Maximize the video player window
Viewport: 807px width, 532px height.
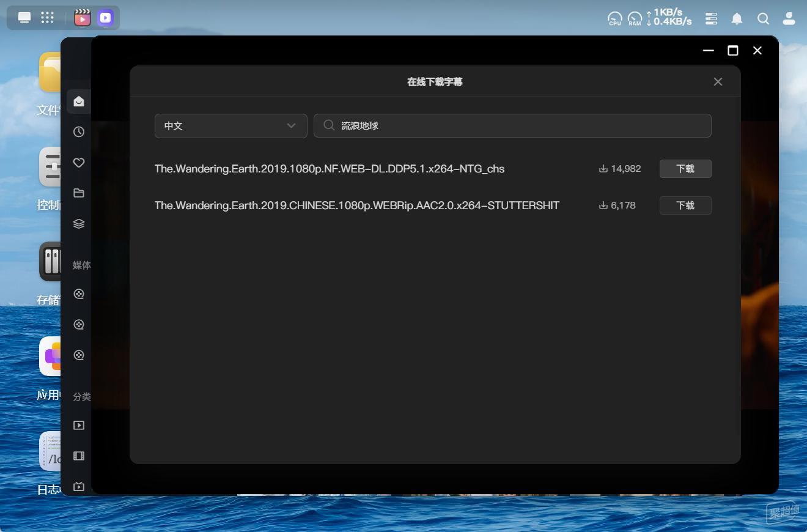pyautogui.click(x=733, y=51)
